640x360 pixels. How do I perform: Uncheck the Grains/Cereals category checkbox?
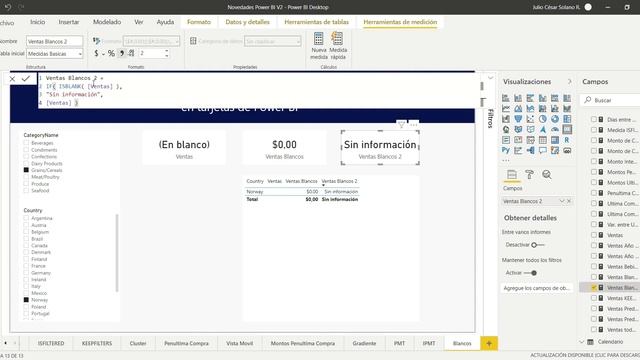tap(26, 170)
